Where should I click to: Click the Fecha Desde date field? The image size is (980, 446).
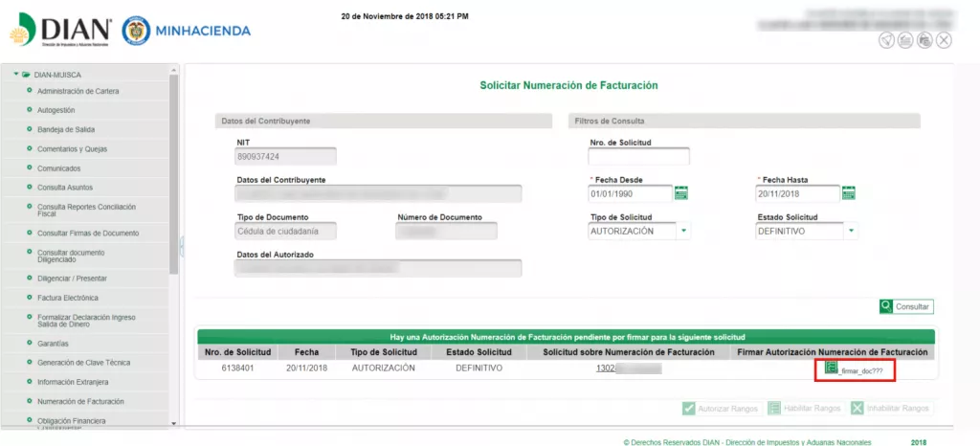pos(630,193)
